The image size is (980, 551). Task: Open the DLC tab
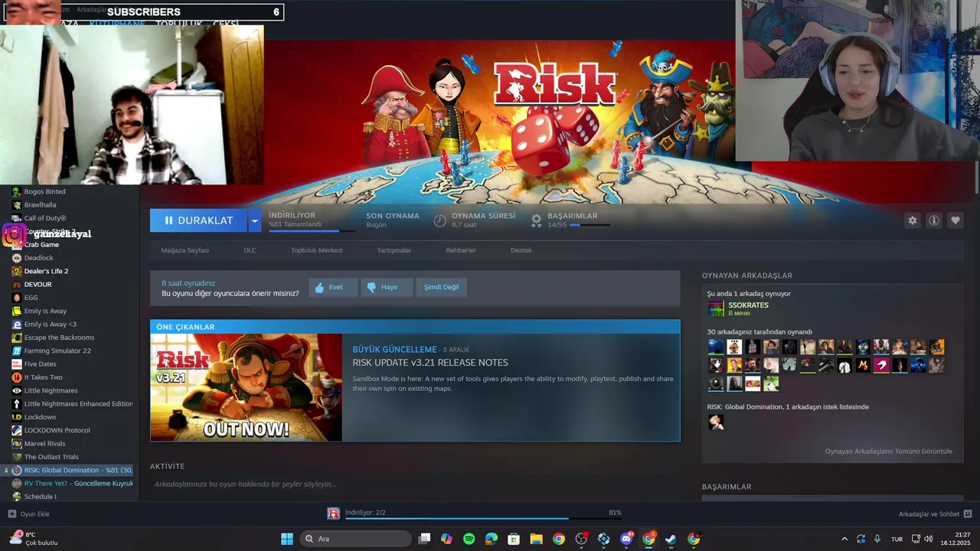coord(250,250)
